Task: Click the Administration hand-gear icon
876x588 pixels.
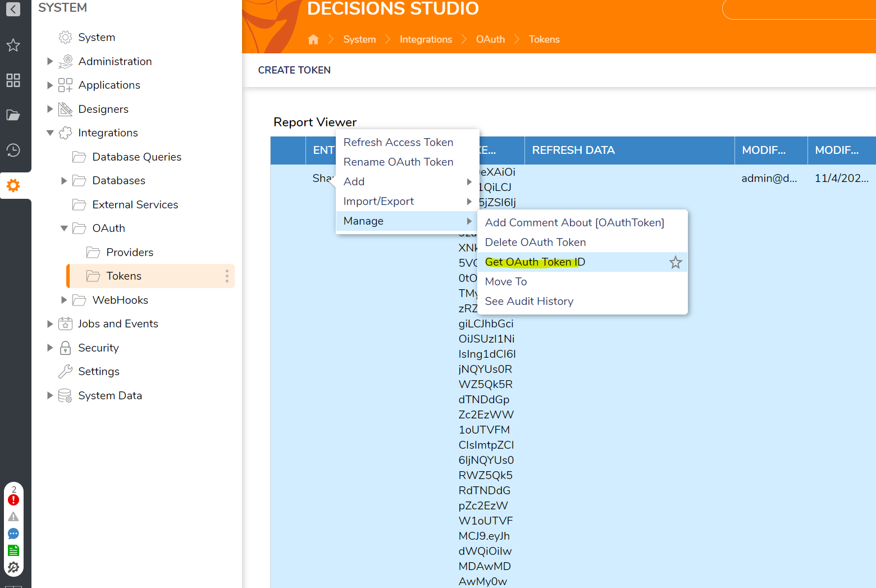Action: click(66, 61)
